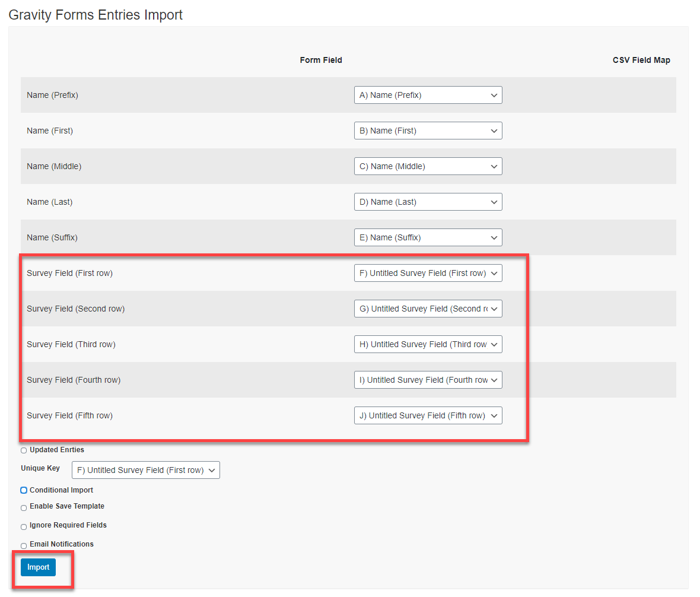Open Survey Field (Second row) mapping dropdown

[x=428, y=309]
